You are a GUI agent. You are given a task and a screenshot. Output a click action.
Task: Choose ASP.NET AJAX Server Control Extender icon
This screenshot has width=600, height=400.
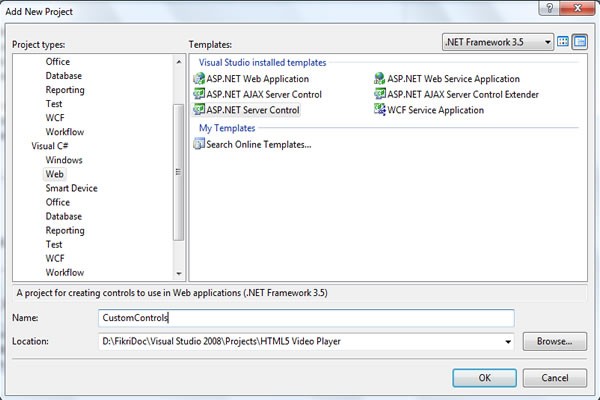380,94
